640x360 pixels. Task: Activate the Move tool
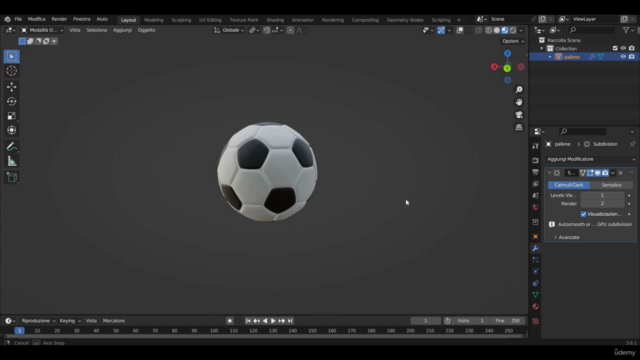[11, 87]
